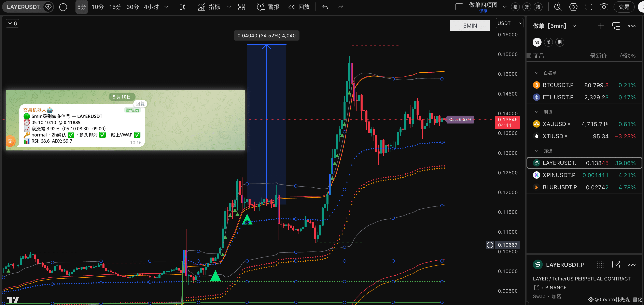
Task: Select ETHUSDT.P in the watchlist
Action: tap(585, 97)
